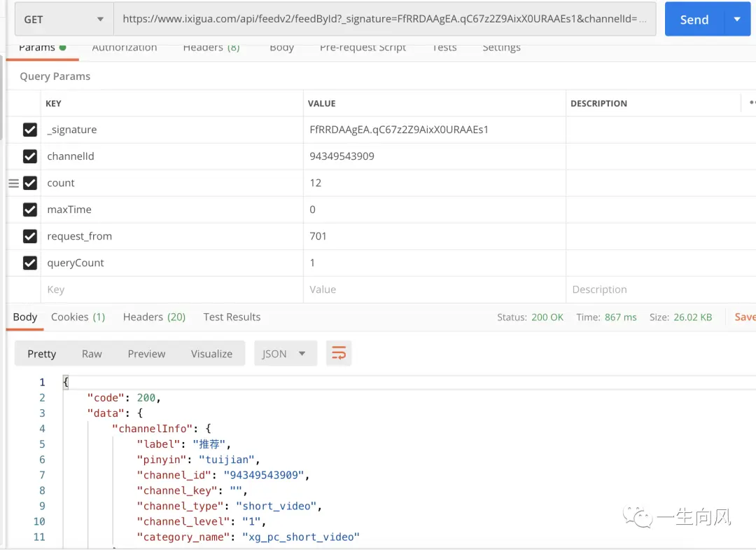The height and width of the screenshot is (550, 756).
Task: Click the count value 12
Action: coord(315,183)
